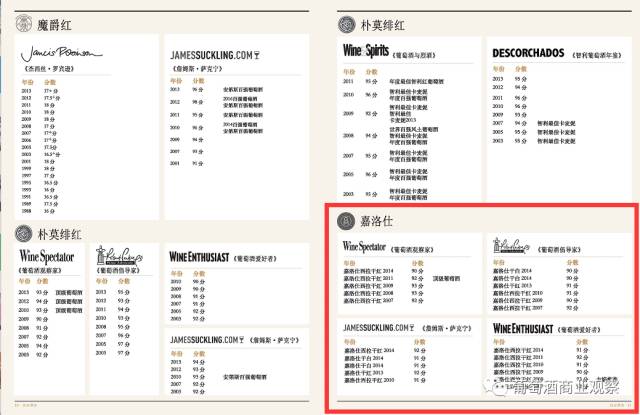
Task: Click the emblem beside 朴莫绯红 above Wine Spectator
Action: click(x=24, y=233)
